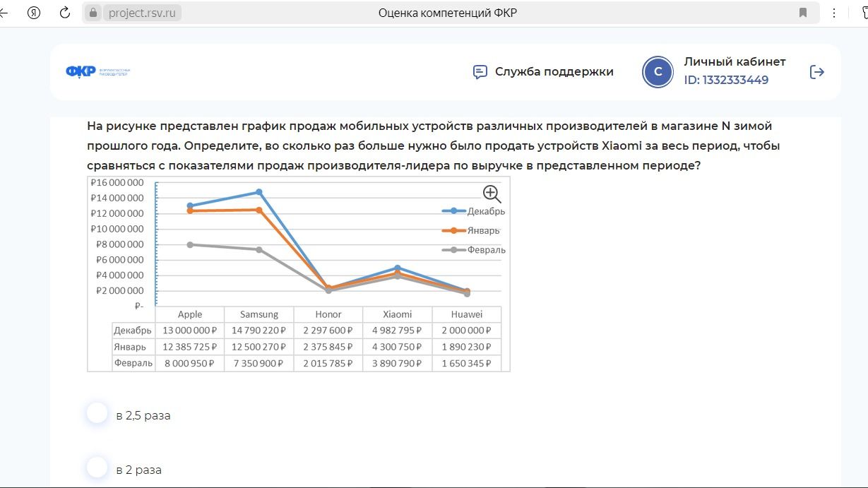This screenshot has width=868, height=488.
Task: Bookmark the page using the bookmark icon
Action: [x=803, y=13]
